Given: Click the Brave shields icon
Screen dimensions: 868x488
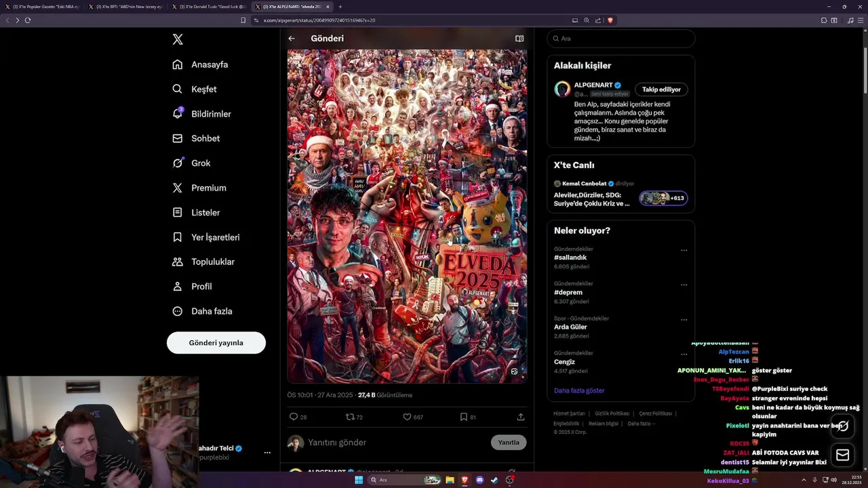Looking at the screenshot, I should click(x=610, y=20).
